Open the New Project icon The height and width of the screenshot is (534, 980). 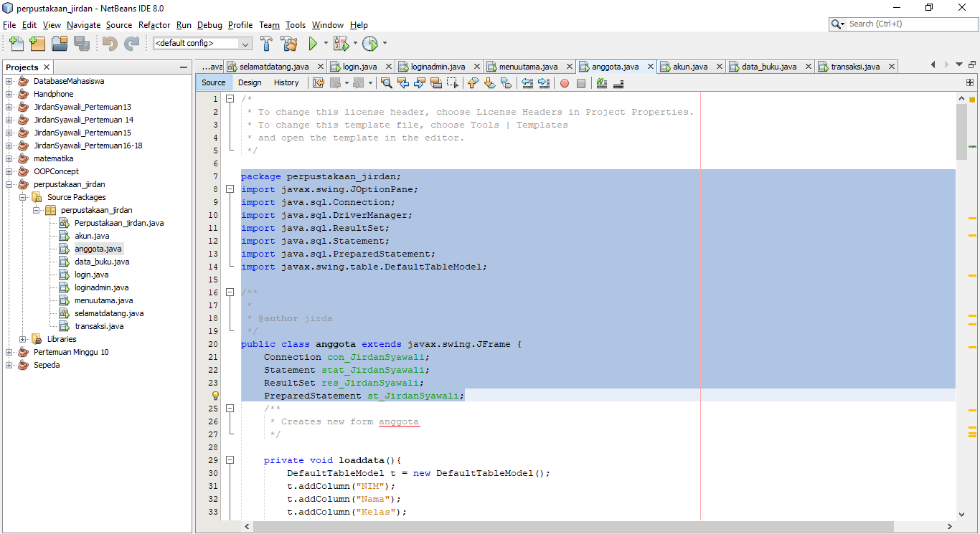click(37, 44)
